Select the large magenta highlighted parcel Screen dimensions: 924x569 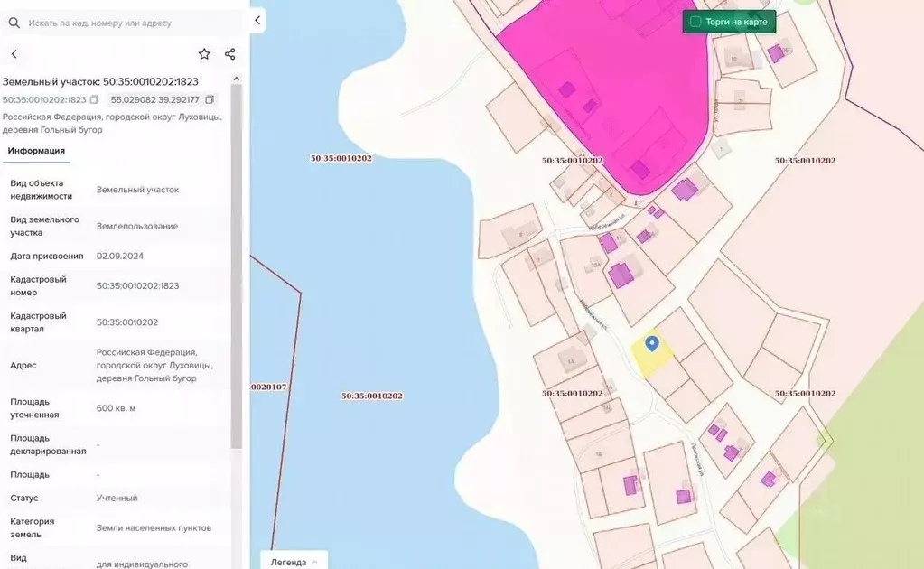613,89
